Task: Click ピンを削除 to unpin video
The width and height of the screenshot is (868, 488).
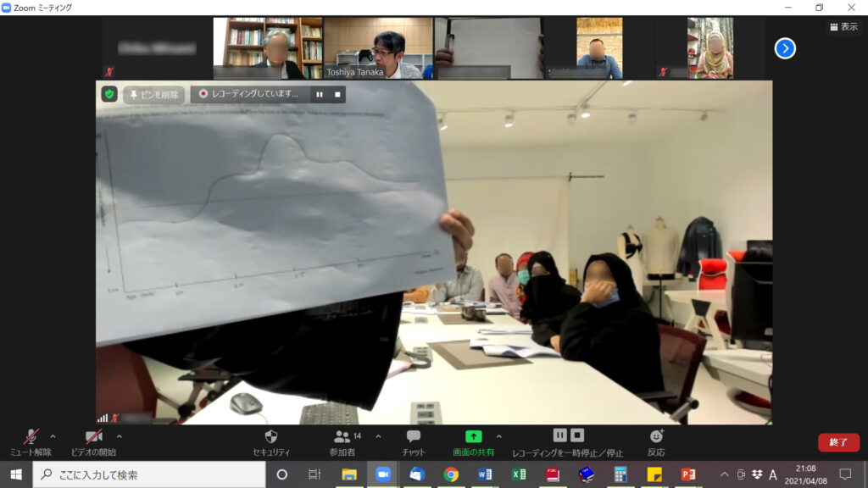Action: tap(154, 94)
